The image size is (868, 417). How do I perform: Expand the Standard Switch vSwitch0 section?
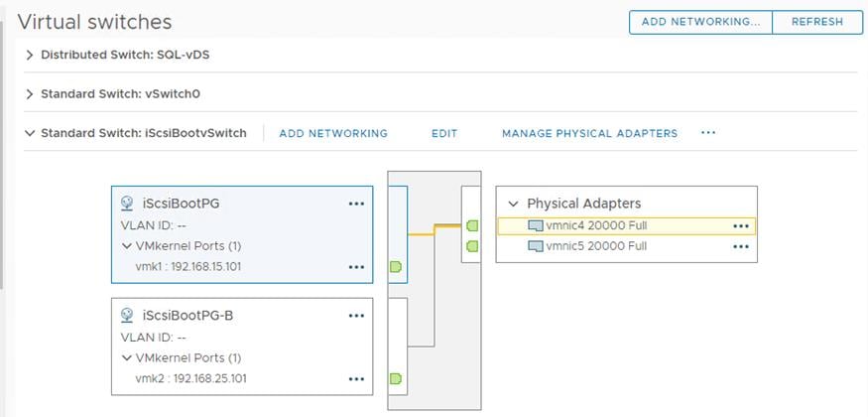coord(30,94)
